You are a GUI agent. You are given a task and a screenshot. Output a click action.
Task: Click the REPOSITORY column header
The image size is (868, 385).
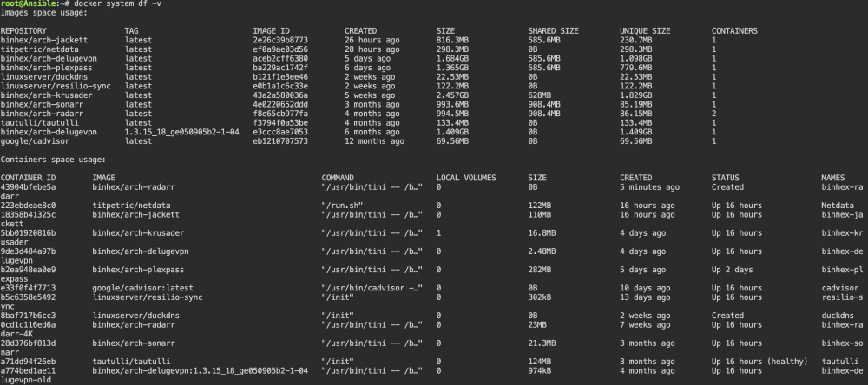pos(23,31)
